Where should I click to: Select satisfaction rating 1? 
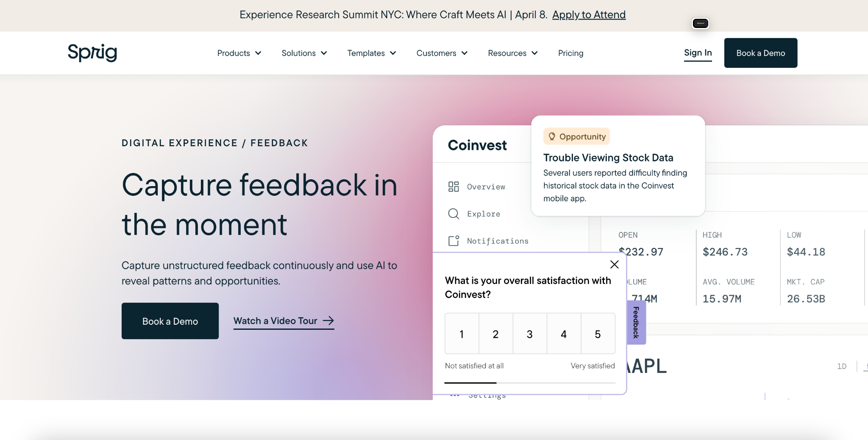coord(462,334)
